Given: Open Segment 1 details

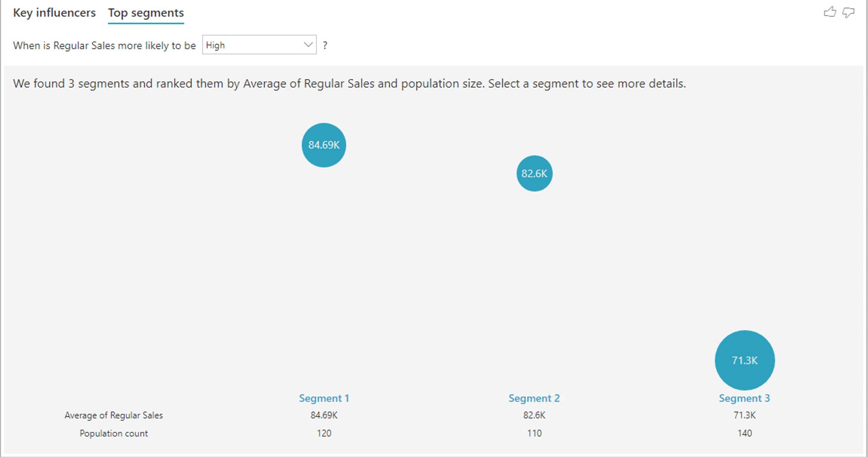Looking at the screenshot, I should coord(323,398).
